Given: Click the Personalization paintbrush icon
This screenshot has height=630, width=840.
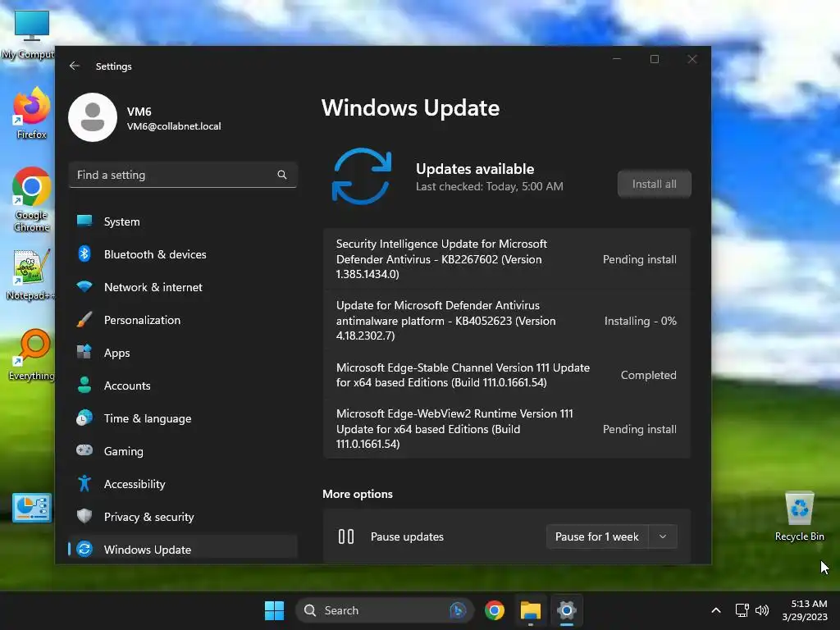Looking at the screenshot, I should (x=84, y=319).
